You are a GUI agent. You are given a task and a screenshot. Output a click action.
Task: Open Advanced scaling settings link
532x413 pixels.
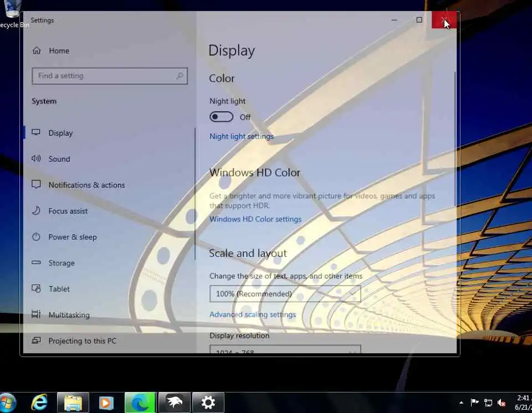pyautogui.click(x=253, y=314)
